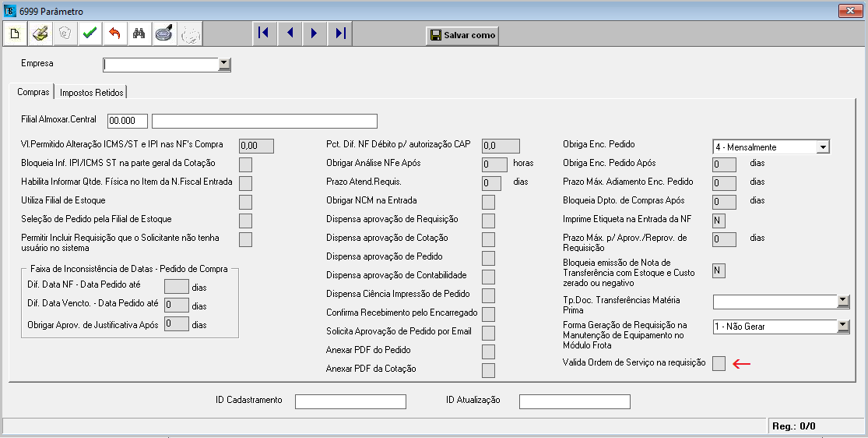Toggle Dispensa aprovação de Cotação checkbox
Image resolution: width=868 pixels, height=438 pixels.
pyautogui.click(x=488, y=239)
